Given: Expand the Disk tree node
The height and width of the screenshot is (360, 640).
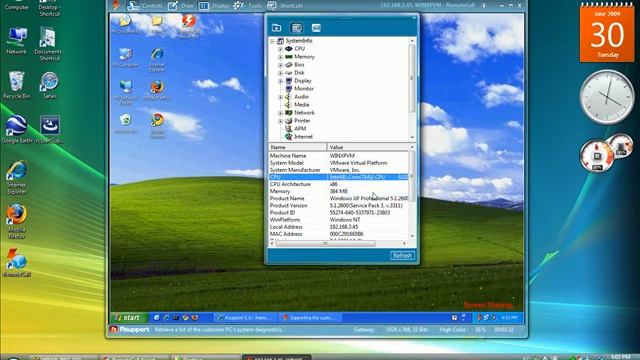Looking at the screenshot, I should 280,73.
